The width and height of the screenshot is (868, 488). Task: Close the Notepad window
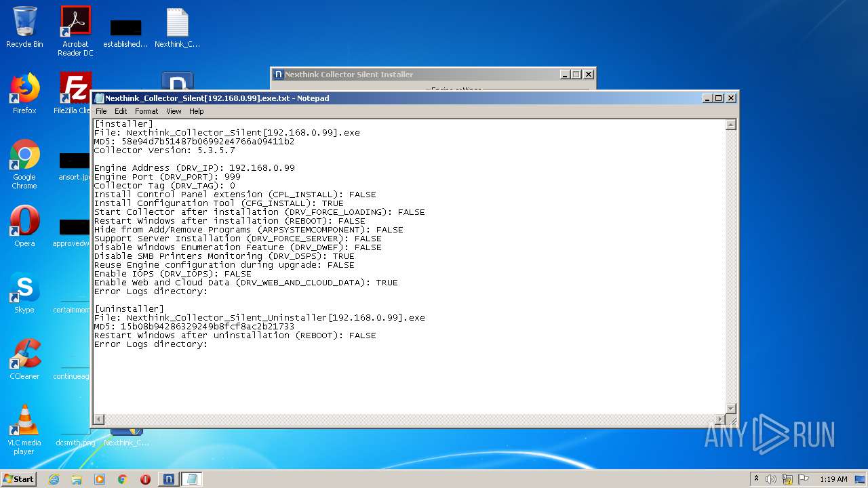[730, 98]
